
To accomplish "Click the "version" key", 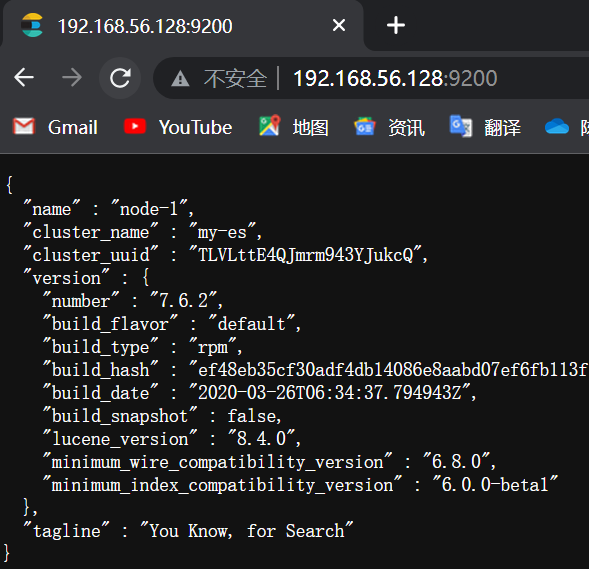I will (x=66, y=278).
